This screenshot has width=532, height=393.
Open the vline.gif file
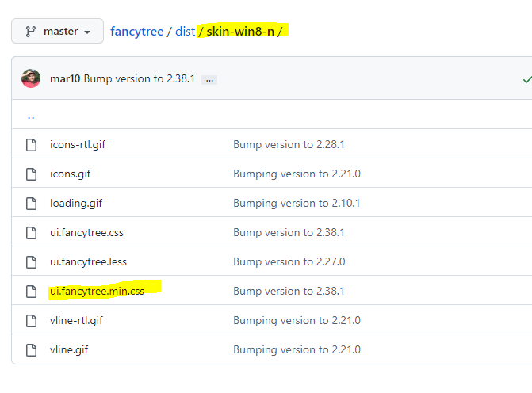[69, 350]
